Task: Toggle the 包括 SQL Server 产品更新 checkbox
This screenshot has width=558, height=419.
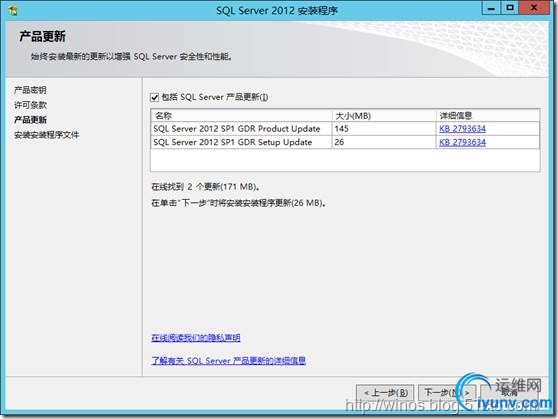Action: point(154,97)
